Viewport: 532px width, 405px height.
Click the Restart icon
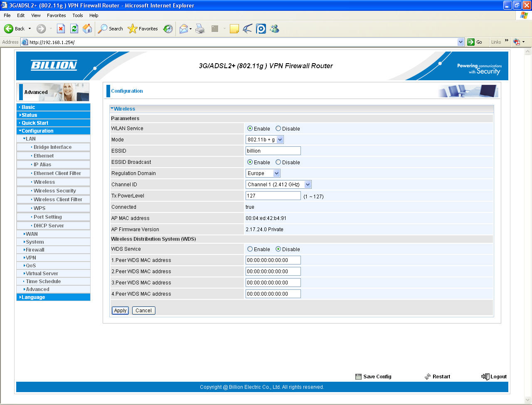tap(428, 377)
